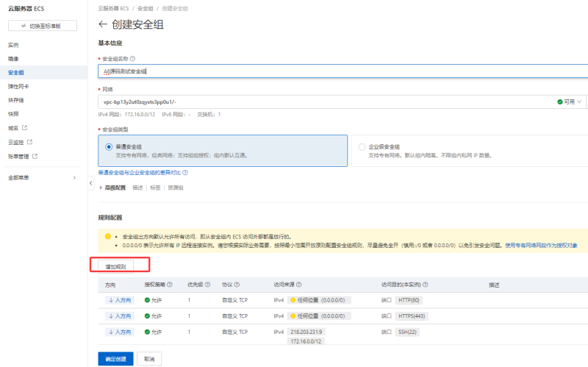Click the 方向 column header
This screenshot has width=588, height=367.
[110, 285]
